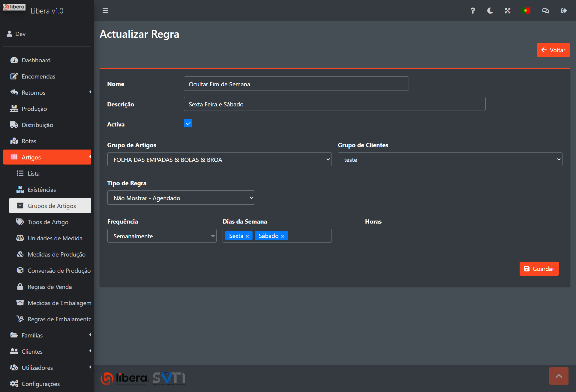Image resolution: width=576 pixels, height=392 pixels.
Task: Toggle dark mode moon icon
Action: point(490,11)
